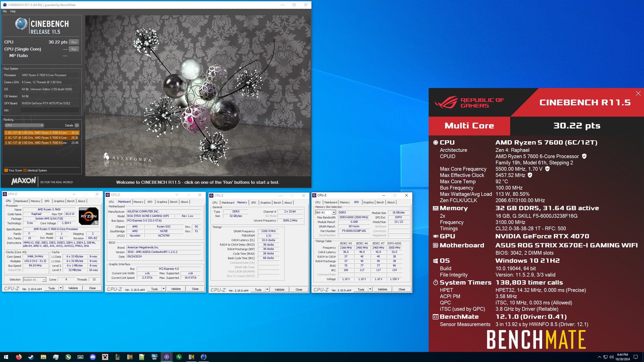Open CPU tab in CPU-Z SPD window
Screen dimensions: 644x362
pyautogui.click(x=318, y=202)
